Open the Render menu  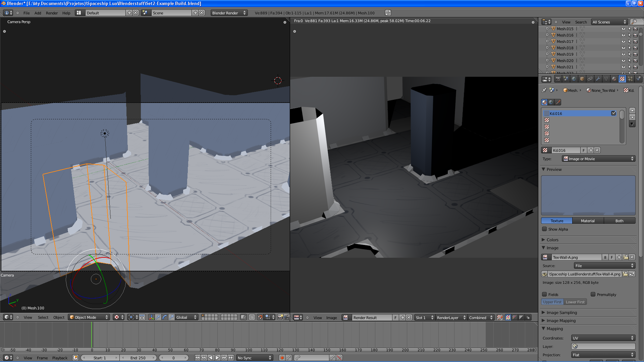point(52,13)
